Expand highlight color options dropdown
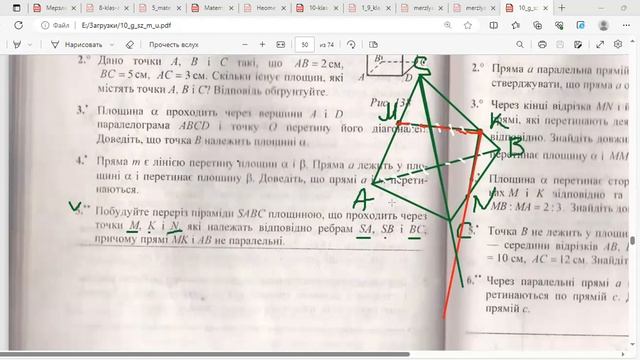640x360 pixels. pyautogui.click(x=30, y=44)
